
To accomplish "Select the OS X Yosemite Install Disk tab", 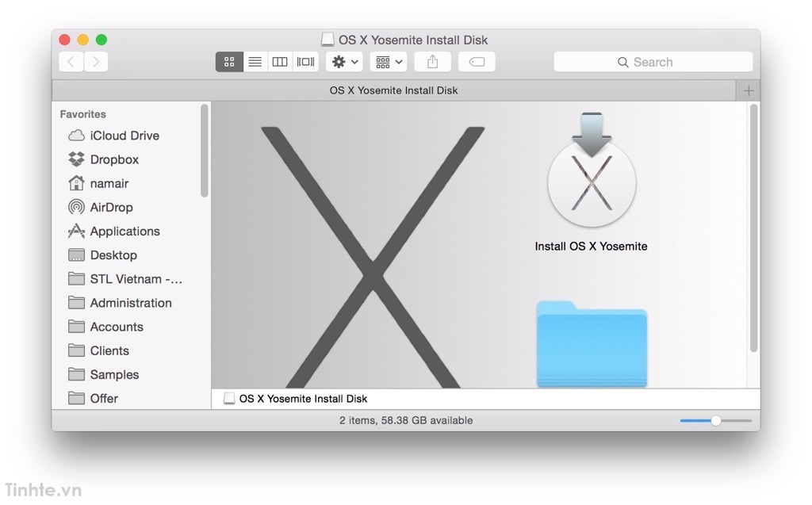I will pyautogui.click(x=393, y=90).
